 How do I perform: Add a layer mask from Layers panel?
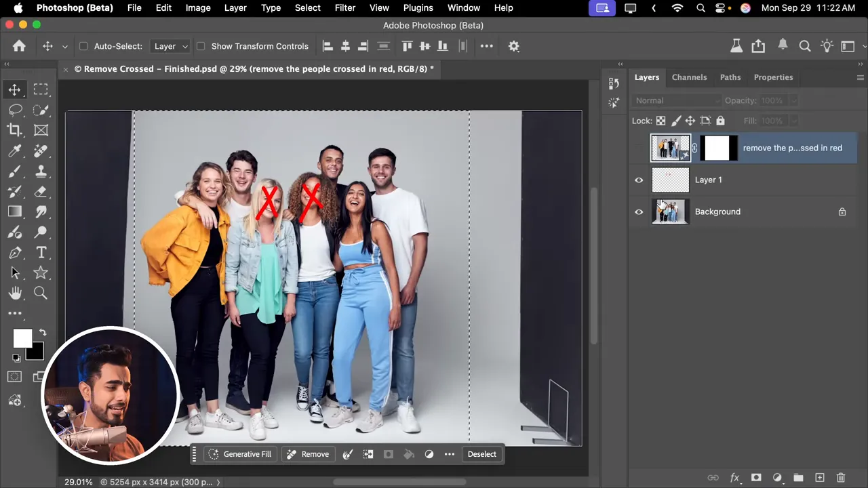756,478
